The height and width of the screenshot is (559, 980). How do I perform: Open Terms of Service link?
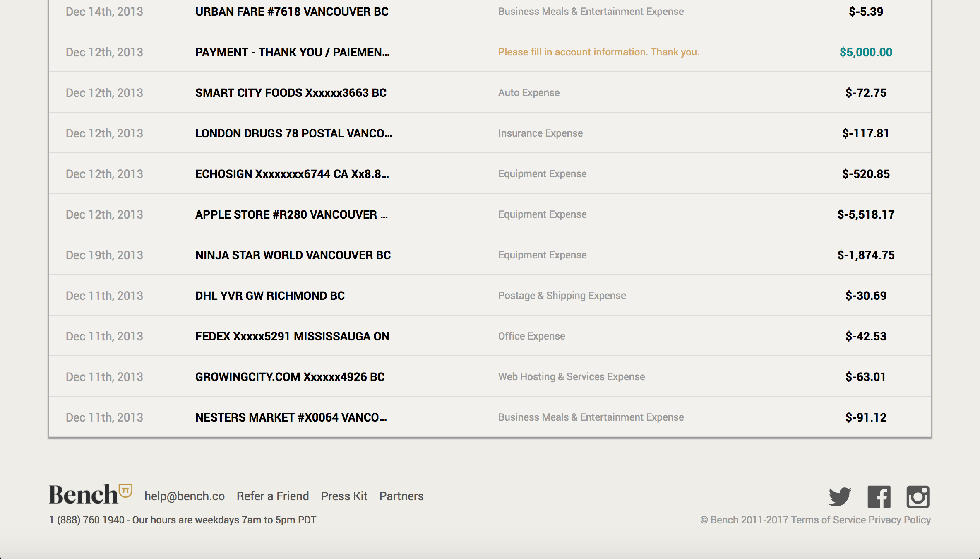[x=828, y=520]
